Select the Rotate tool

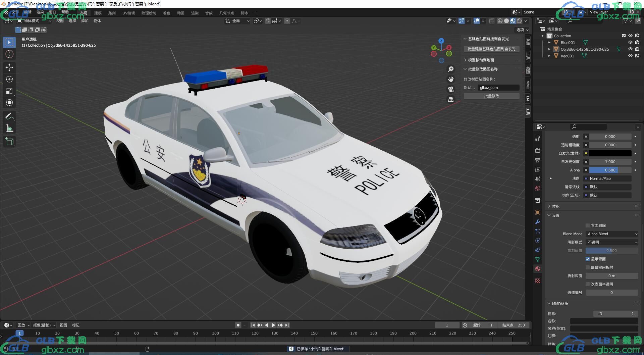[9, 79]
